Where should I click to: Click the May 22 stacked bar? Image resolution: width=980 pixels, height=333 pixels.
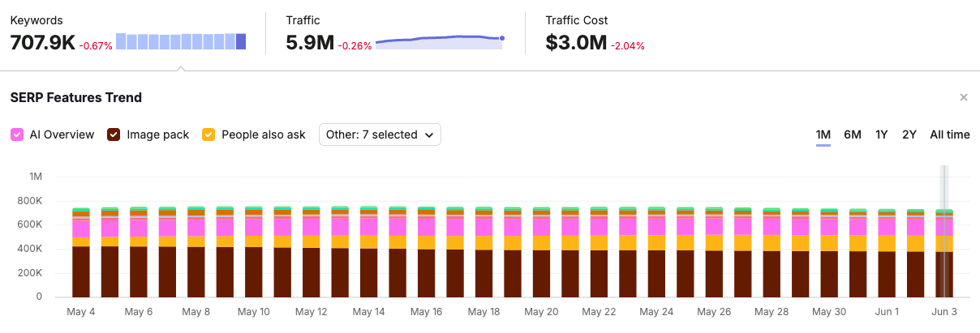[x=600, y=252]
